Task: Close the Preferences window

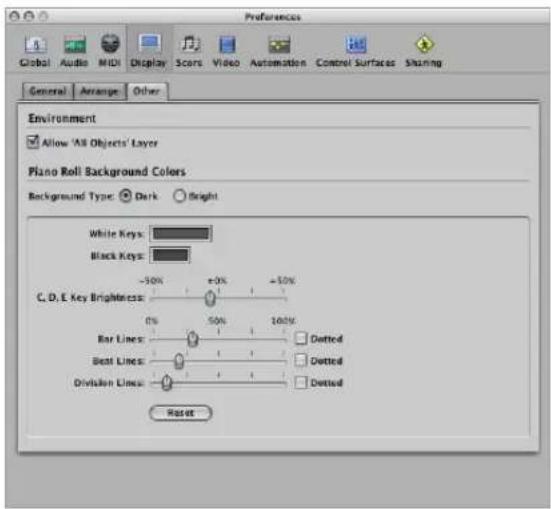Action: [14, 16]
